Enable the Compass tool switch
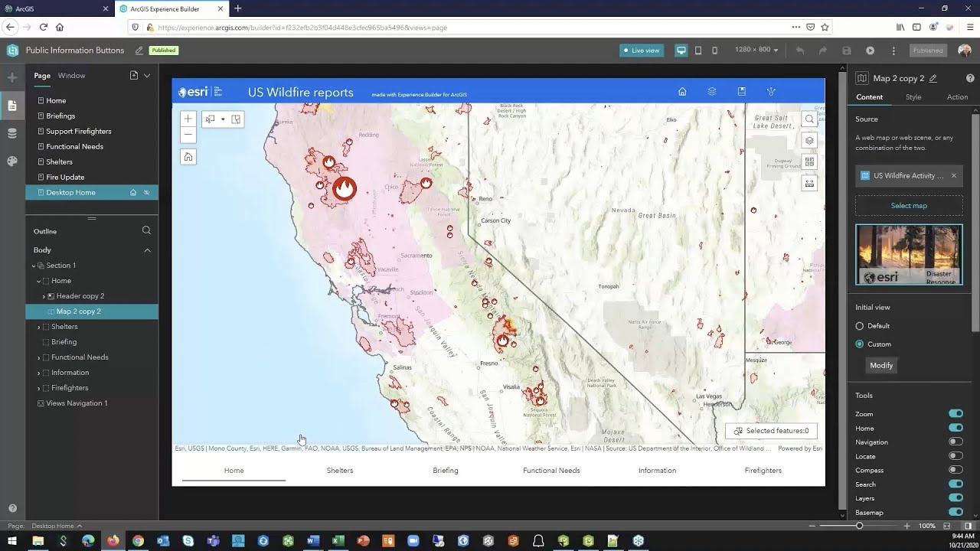This screenshot has width=980, height=551. [x=955, y=470]
